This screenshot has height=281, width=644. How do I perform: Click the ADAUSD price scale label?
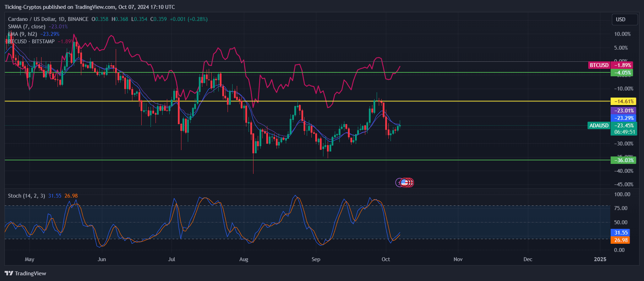[x=599, y=126]
